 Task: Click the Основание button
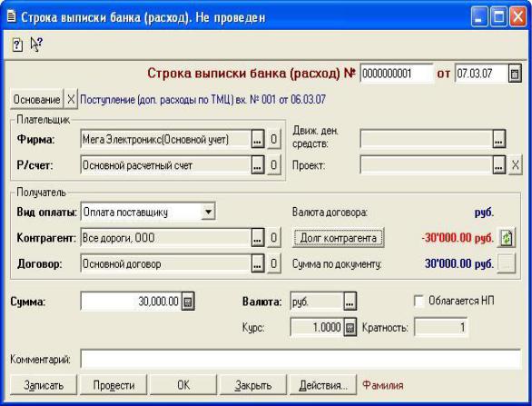(36, 100)
